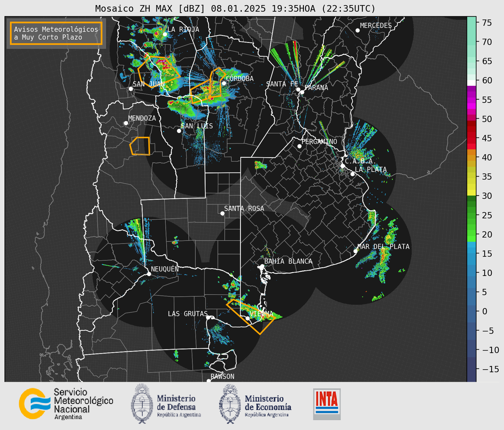The width and height of the screenshot is (504, 430).
Task: Select the NEUQUÉN city marker dot
Action: pos(149,274)
